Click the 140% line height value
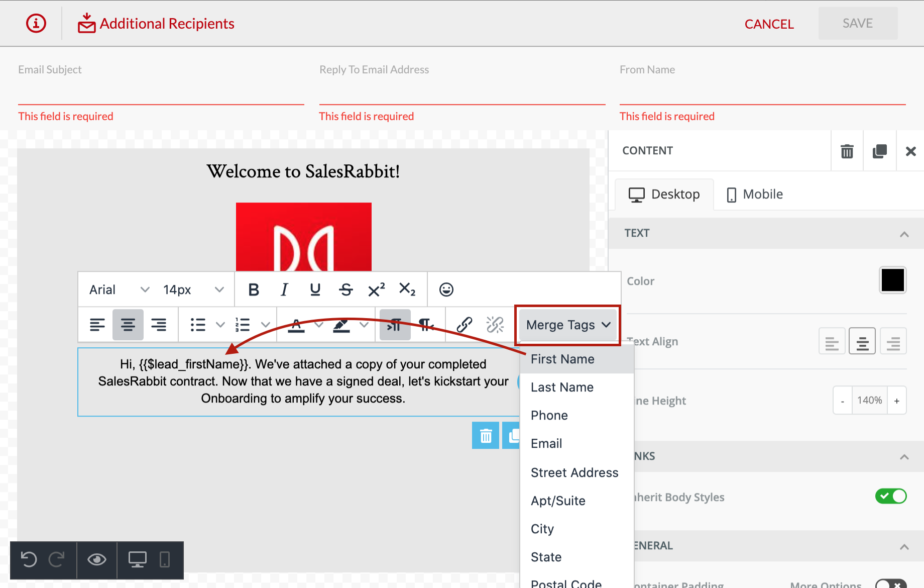 (x=870, y=401)
